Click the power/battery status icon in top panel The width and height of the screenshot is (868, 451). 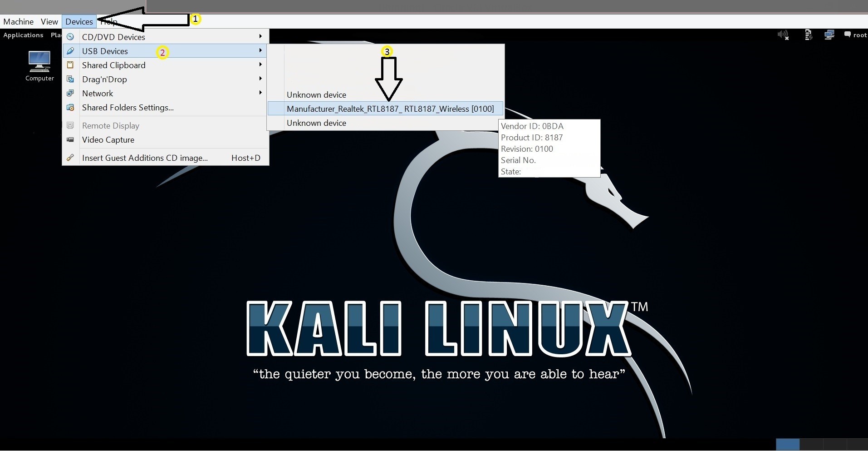pos(808,35)
